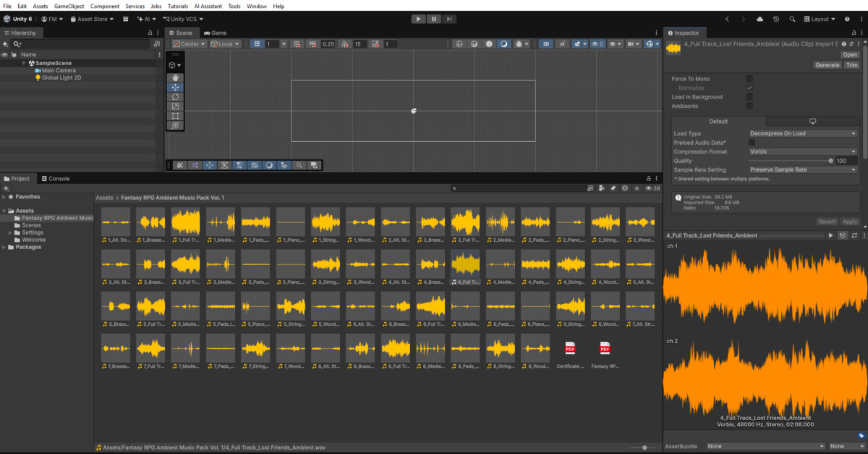Open the cloud services icon
The image size is (868, 454).
pyautogui.click(x=759, y=19)
